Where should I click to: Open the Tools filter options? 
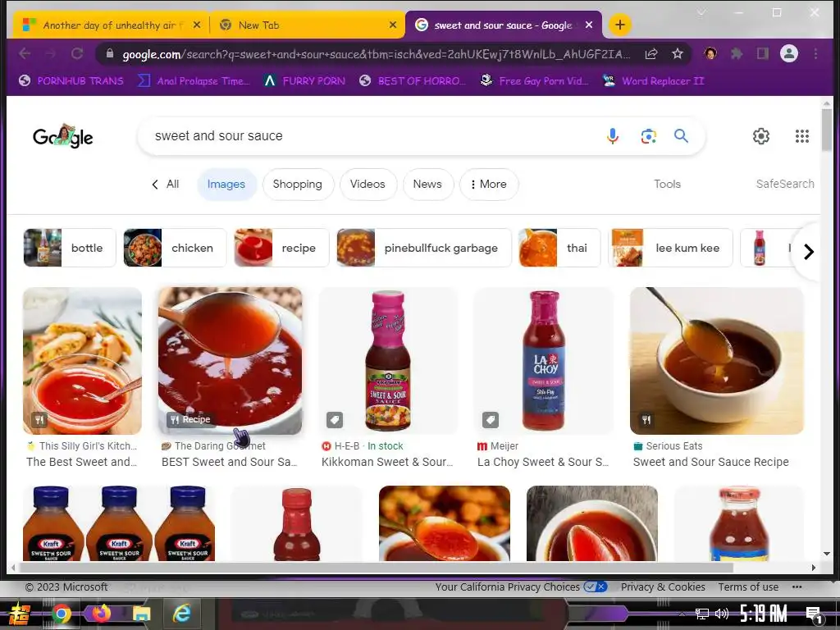(667, 184)
